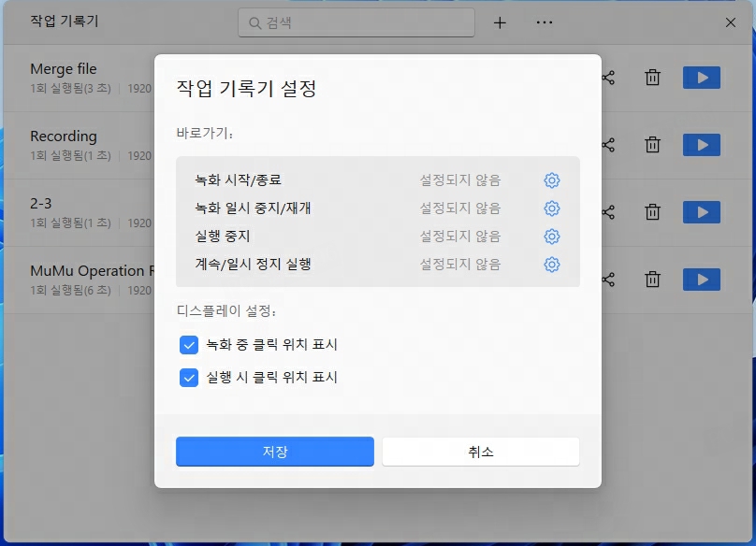
Task: Select 설정되지 않음 value for 녹화 시작/종료
Action: click(460, 180)
